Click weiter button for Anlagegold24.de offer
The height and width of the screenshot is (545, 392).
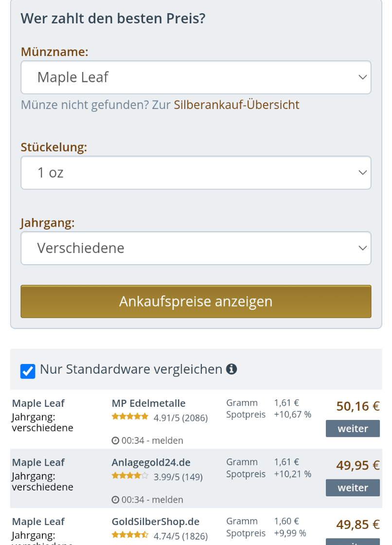coord(353,488)
